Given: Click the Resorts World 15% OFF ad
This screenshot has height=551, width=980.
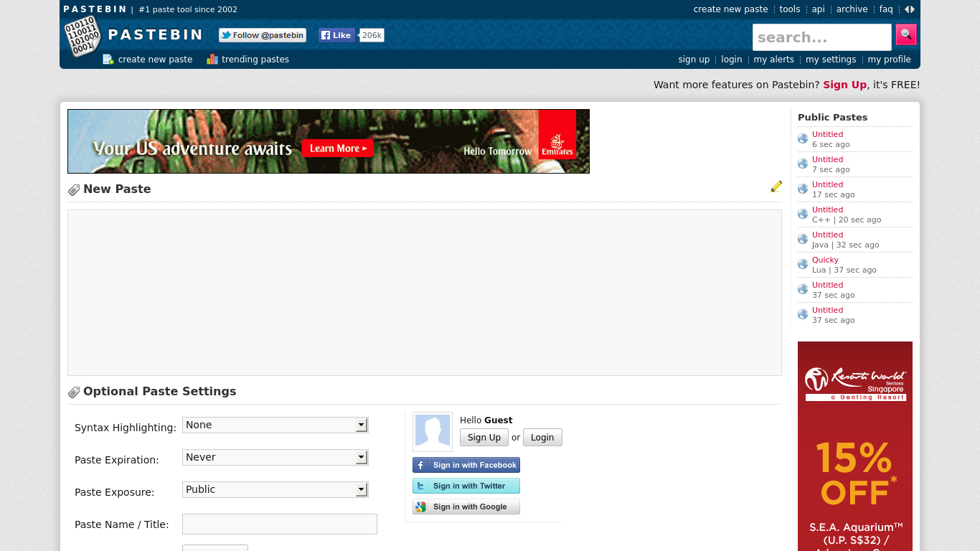Looking at the screenshot, I should click(x=855, y=446).
